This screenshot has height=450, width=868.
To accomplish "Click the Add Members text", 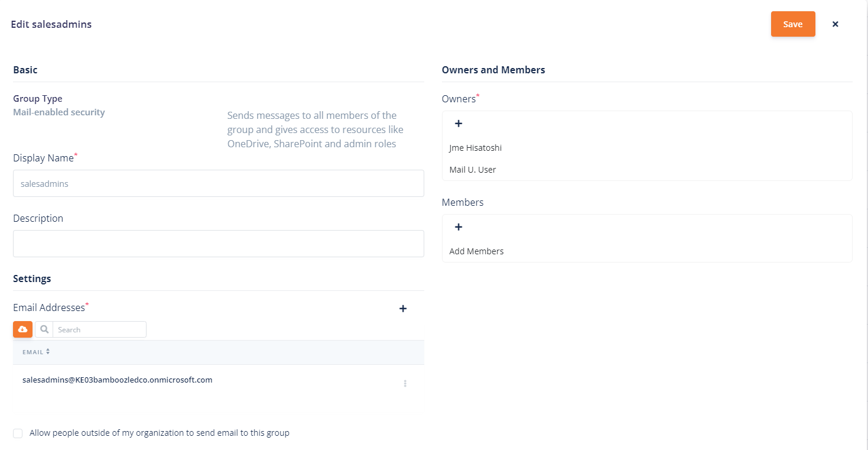I will pyautogui.click(x=476, y=251).
